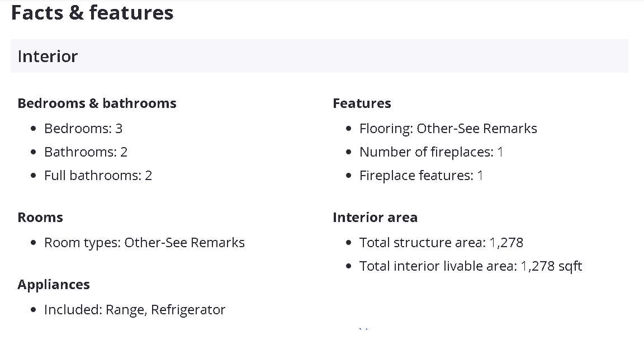644x354 pixels.
Task: Select the Total structure area entry
Action: [441, 243]
